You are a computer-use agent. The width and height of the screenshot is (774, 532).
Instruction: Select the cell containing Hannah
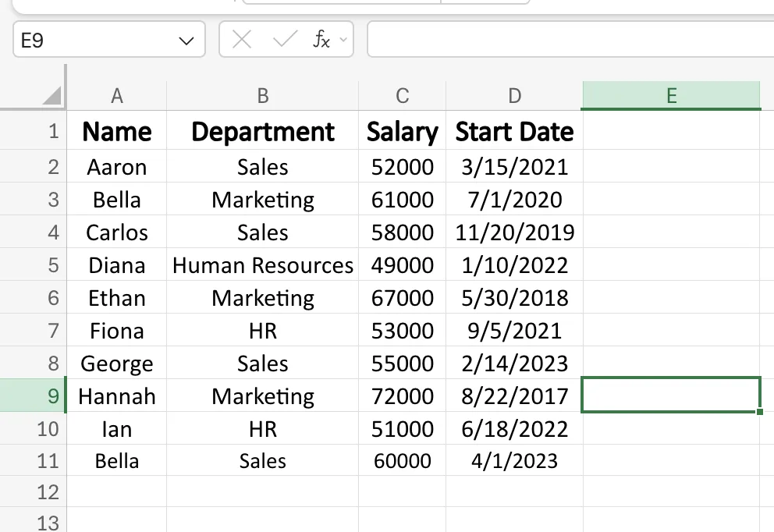point(117,395)
